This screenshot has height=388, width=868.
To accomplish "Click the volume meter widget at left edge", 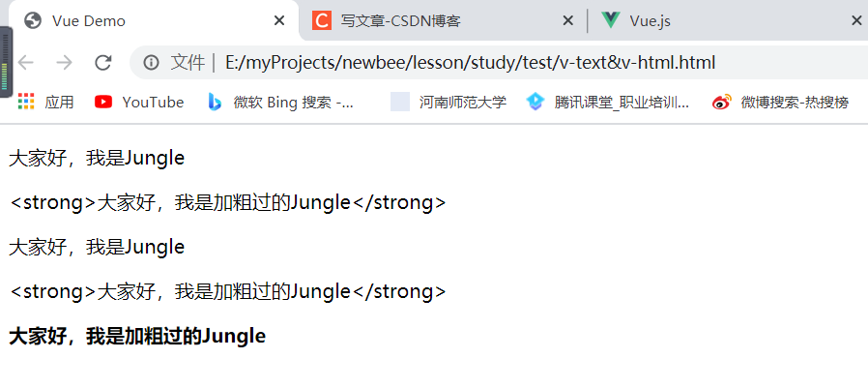I will pos(6,62).
